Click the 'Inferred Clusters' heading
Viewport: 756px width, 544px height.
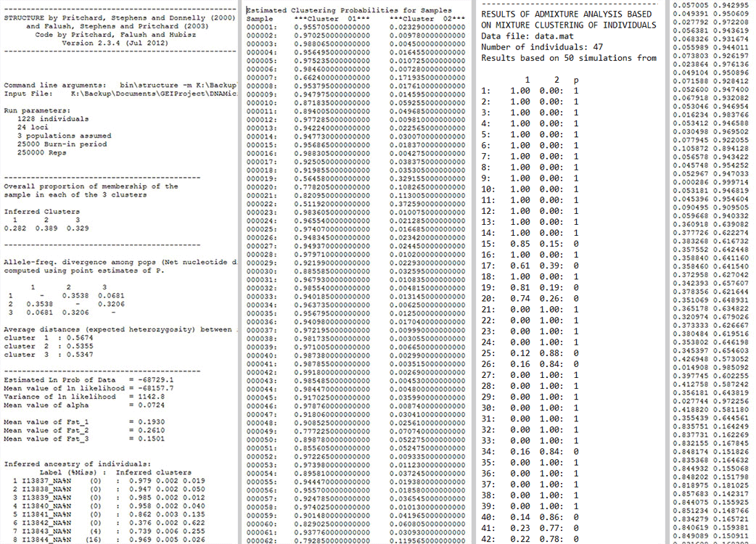click(x=33, y=212)
